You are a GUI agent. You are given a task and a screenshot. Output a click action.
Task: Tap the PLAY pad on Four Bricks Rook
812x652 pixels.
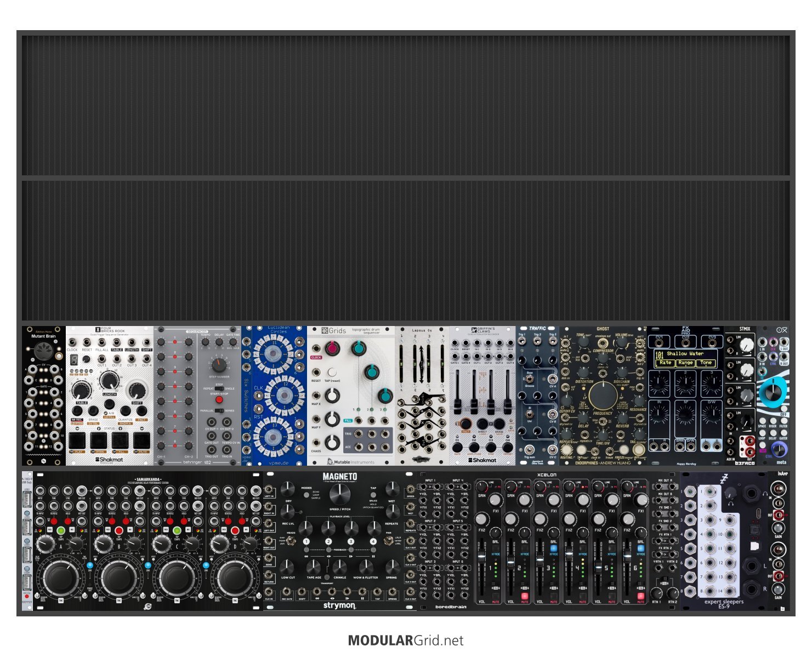click(x=78, y=440)
